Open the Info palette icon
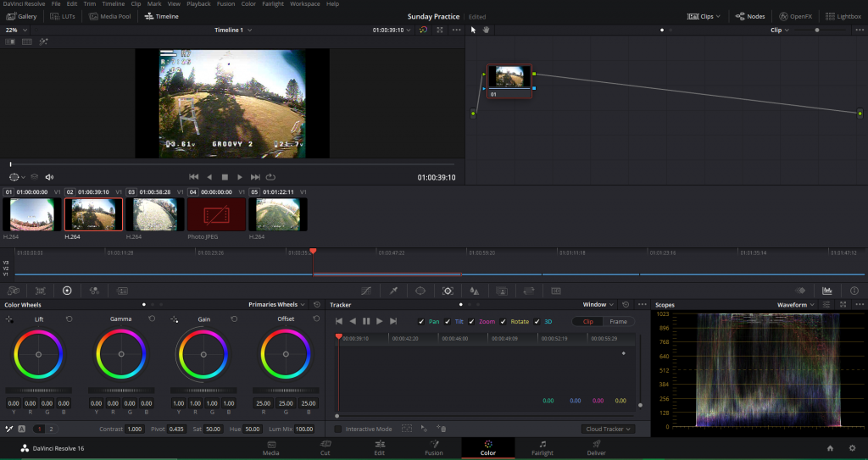The image size is (868, 460). (x=854, y=291)
